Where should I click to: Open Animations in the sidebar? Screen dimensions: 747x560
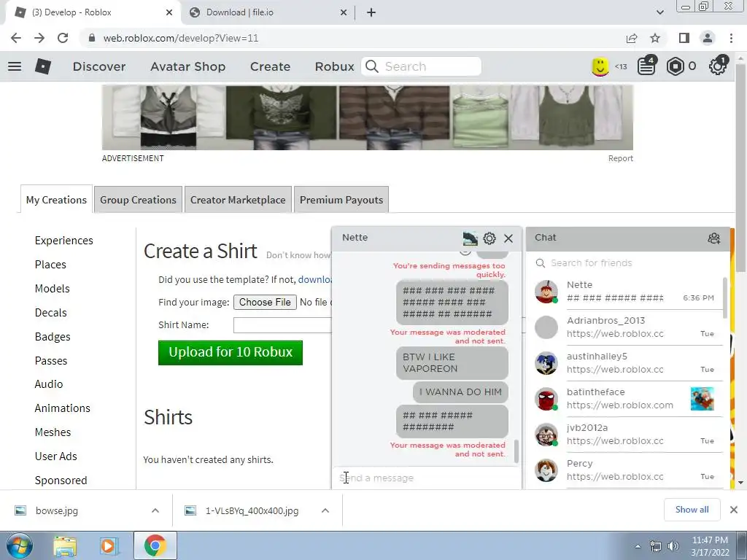coord(63,408)
